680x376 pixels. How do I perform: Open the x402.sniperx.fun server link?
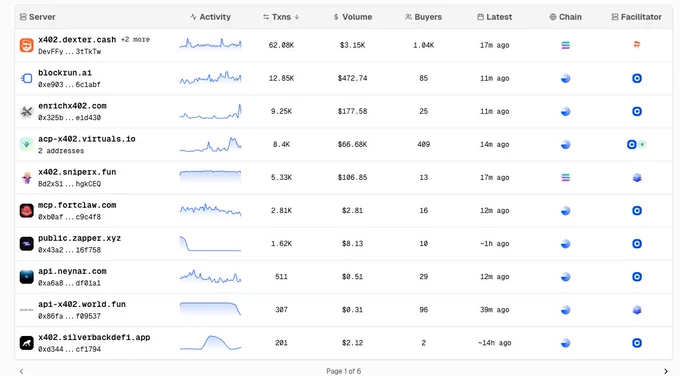point(77,172)
